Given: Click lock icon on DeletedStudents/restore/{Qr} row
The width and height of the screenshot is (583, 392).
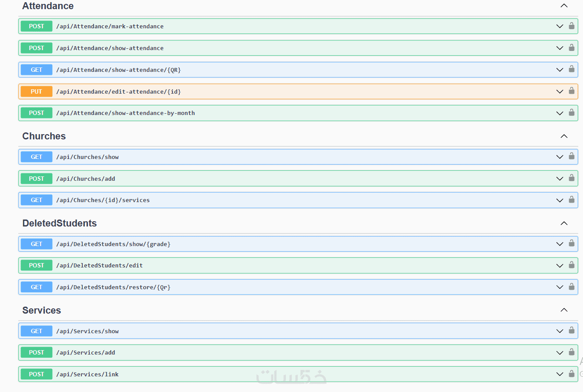Looking at the screenshot, I should point(572,287).
